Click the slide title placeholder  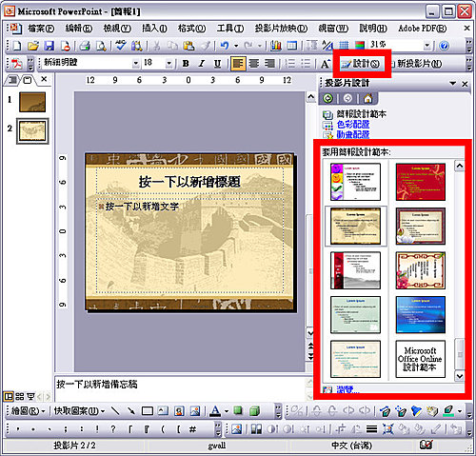click(189, 181)
